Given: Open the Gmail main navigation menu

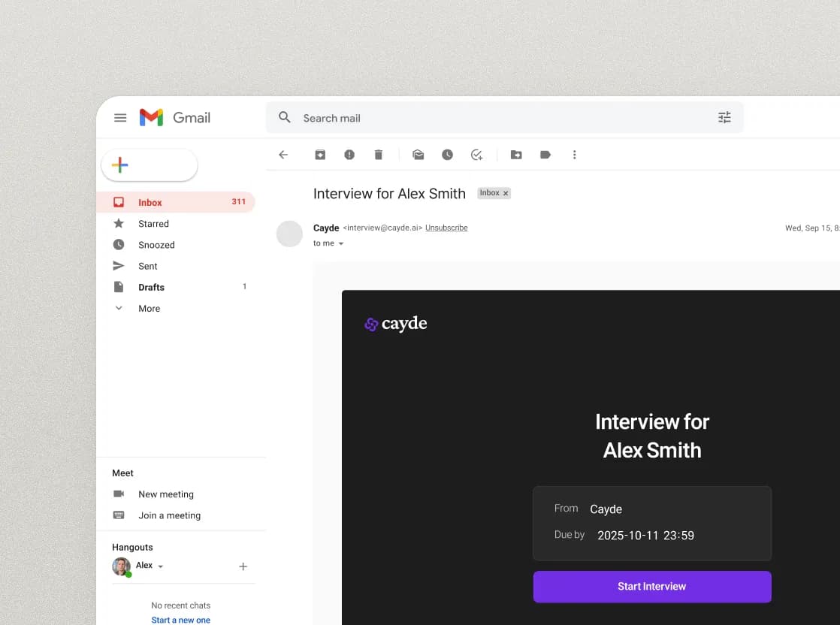Looking at the screenshot, I should tap(120, 117).
